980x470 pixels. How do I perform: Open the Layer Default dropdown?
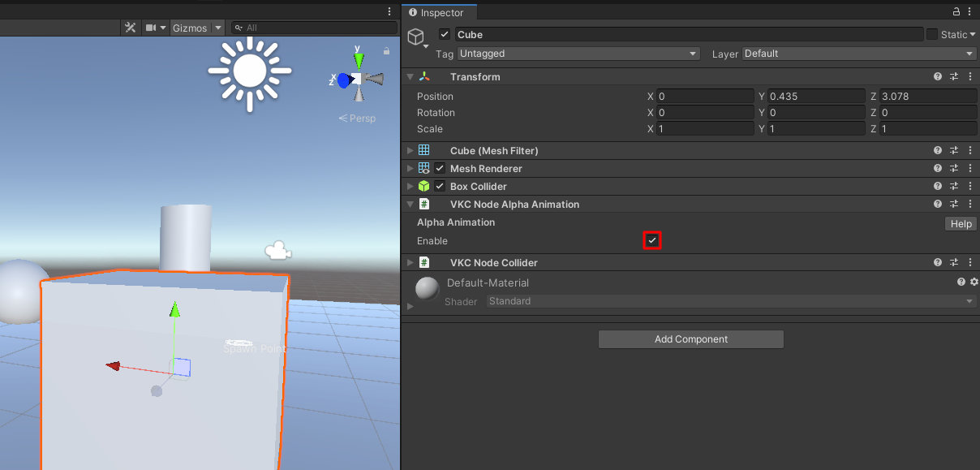[857, 54]
